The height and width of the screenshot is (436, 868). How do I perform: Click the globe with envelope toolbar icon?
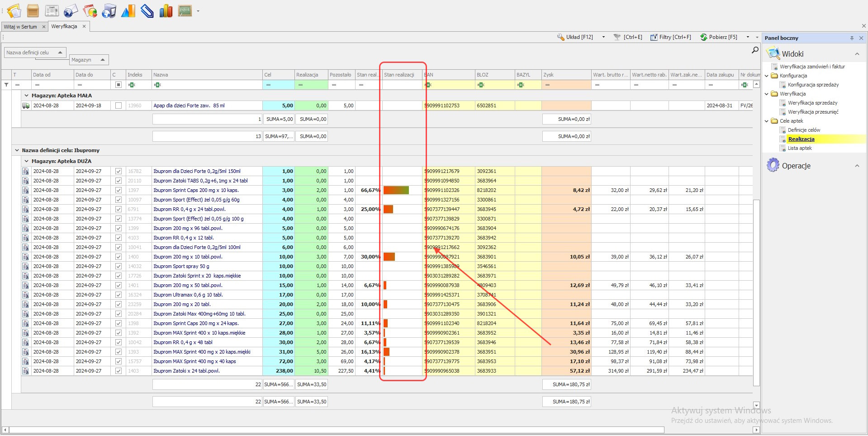pyautogui.click(x=71, y=10)
